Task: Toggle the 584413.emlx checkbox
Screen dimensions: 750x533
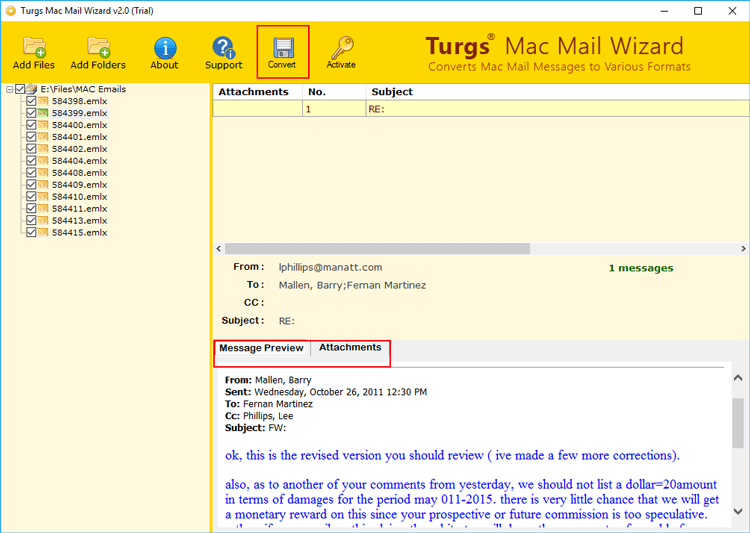Action: click(x=31, y=221)
